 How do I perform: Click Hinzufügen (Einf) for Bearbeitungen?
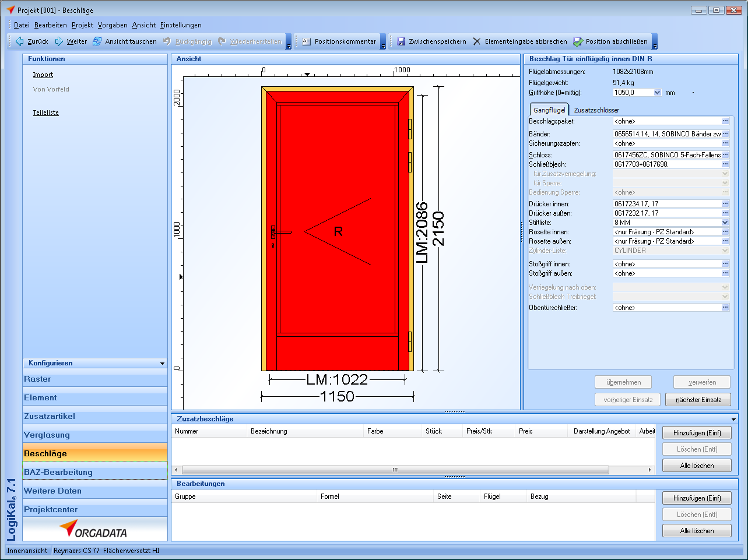pos(697,498)
